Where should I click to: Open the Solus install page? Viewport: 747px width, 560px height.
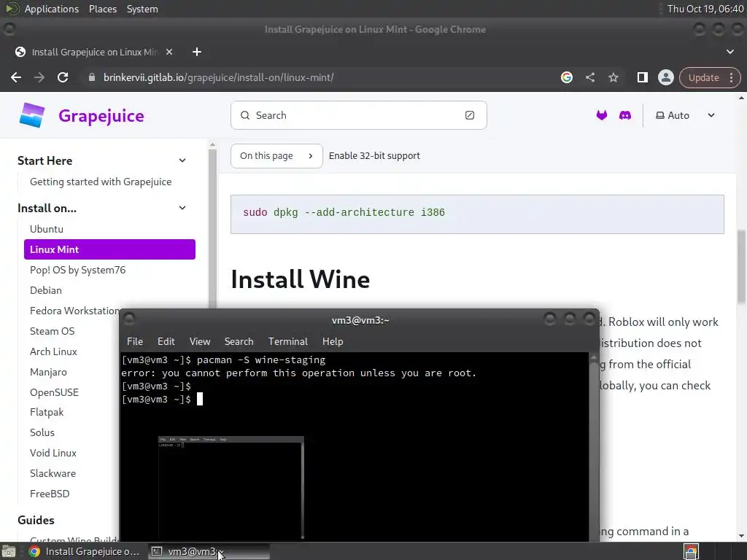[42, 432]
